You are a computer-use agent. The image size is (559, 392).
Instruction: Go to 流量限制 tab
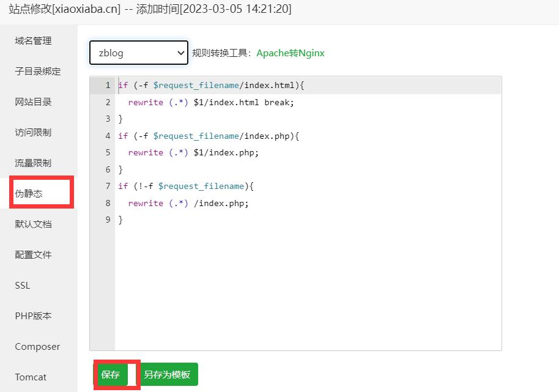tap(33, 163)
